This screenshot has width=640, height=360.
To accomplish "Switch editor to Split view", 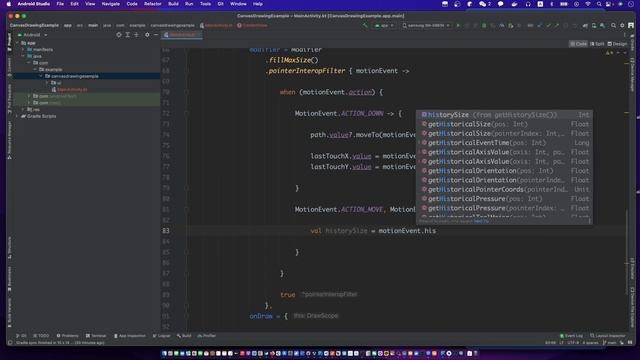I will (597, 44).
